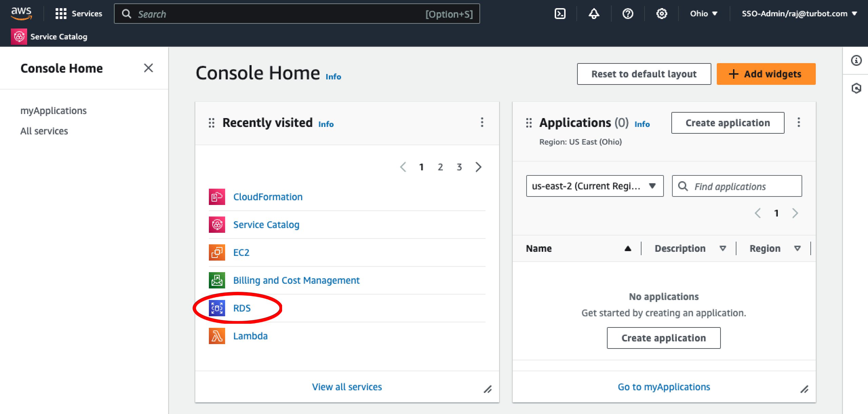Select the Lambda service icon
Screen dimensions: 868x414
click(x=217, y=336)
